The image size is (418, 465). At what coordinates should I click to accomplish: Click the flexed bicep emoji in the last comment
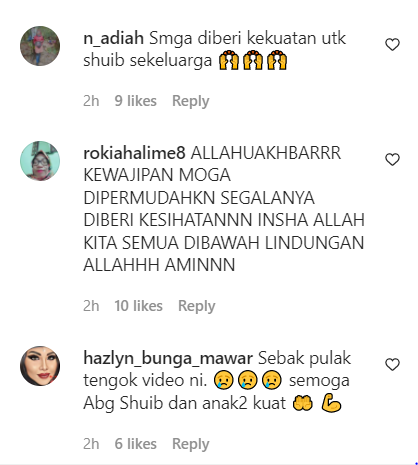coord(331,403)
